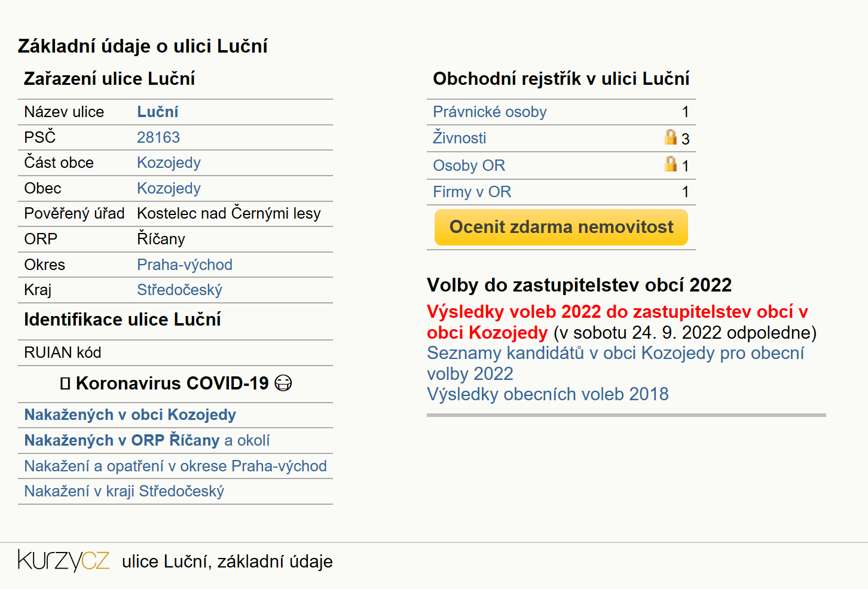Open the Lučni street name link

click(x=158, y=112)
